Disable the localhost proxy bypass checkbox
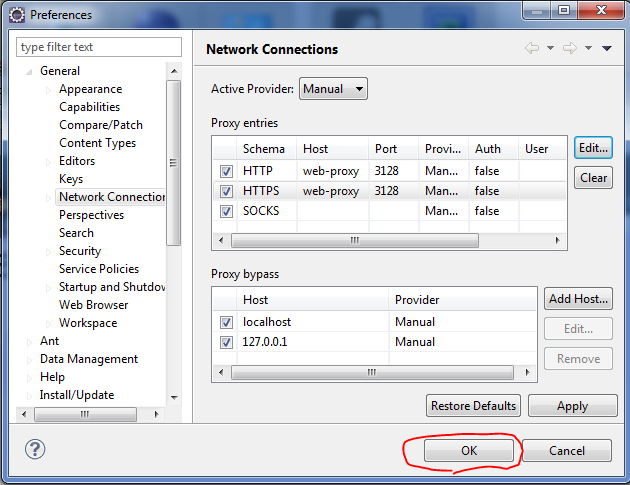Image resolution: width=630 pixels, height=485 pixels. click(226, 322)
